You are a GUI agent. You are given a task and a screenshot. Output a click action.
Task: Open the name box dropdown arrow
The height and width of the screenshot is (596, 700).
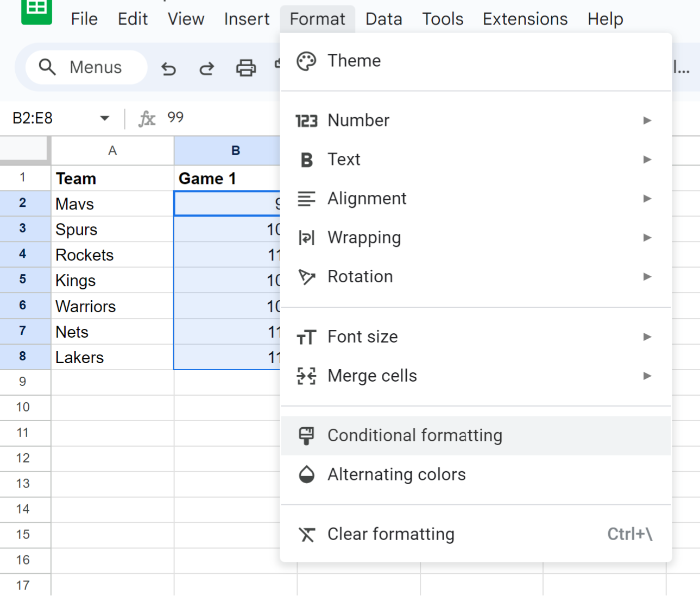(x=105, y=118)
